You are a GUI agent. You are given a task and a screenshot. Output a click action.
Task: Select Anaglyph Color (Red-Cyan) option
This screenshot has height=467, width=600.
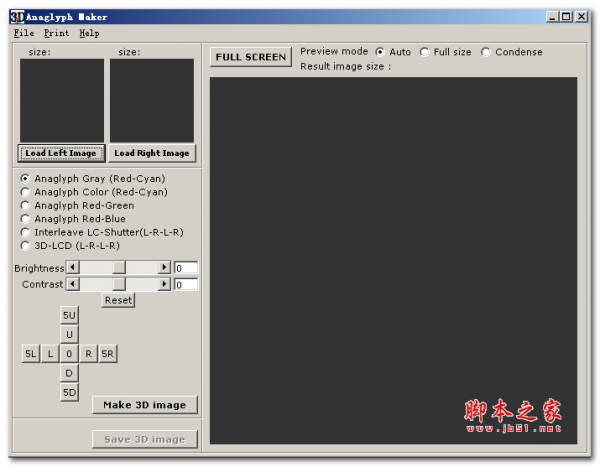(x=94, y=192)
